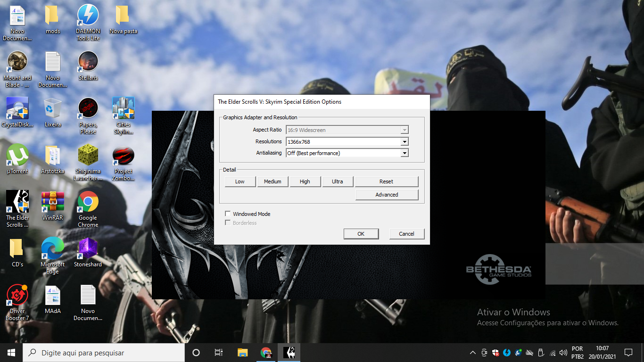Set detail preset to High

coord(305,181)
